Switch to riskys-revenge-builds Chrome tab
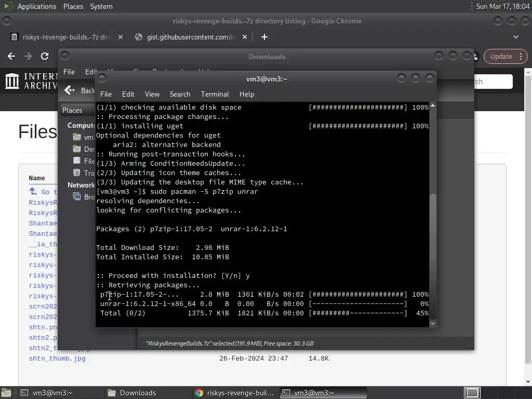 66,37
